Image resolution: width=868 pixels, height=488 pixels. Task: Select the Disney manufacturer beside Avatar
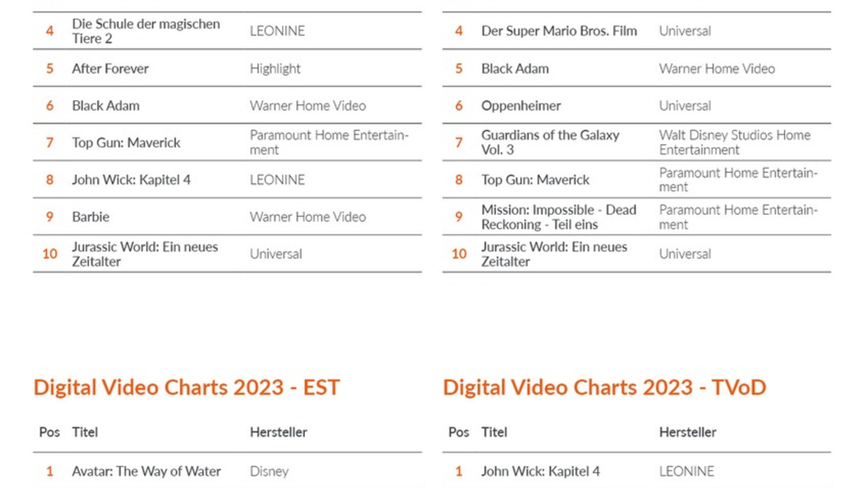(x=269, y=471)
